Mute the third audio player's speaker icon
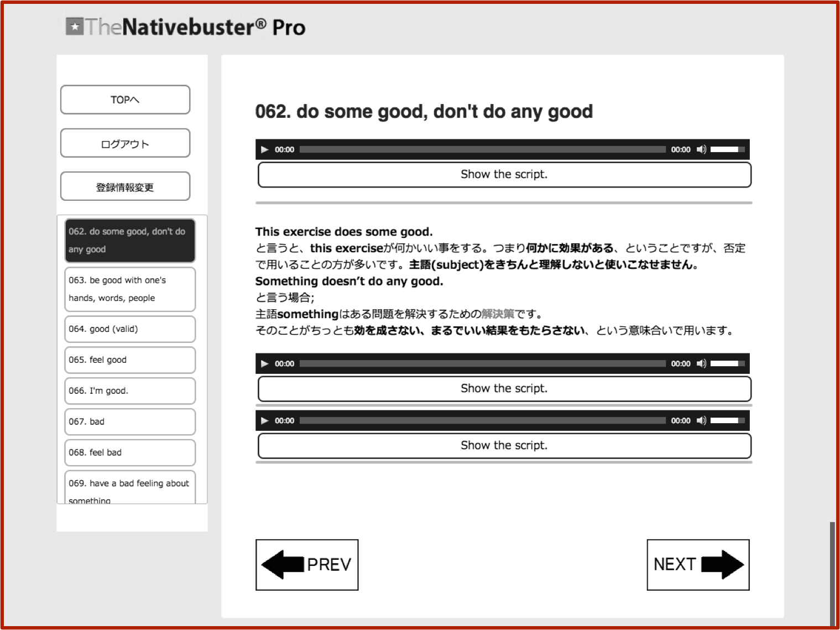The image size is (840, 630). [701, 420]
